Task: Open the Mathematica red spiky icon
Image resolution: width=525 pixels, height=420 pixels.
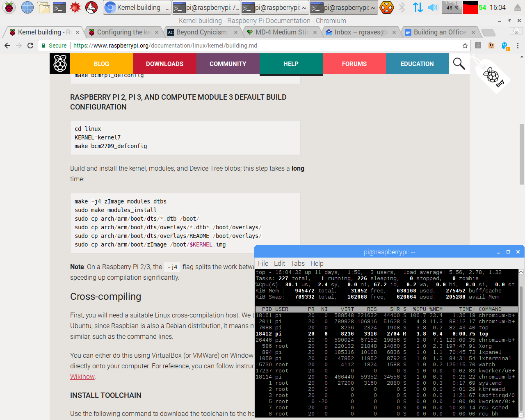Action: [x=75, y=7]
